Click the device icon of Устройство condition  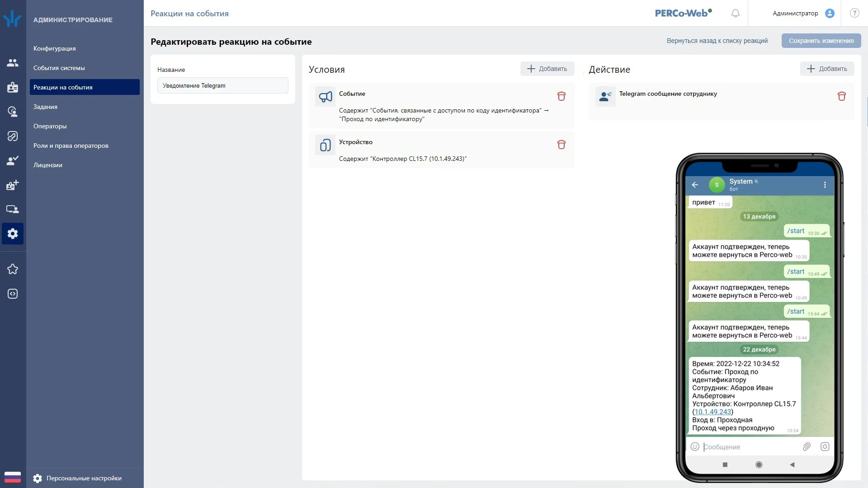click(x=325, y=145)
